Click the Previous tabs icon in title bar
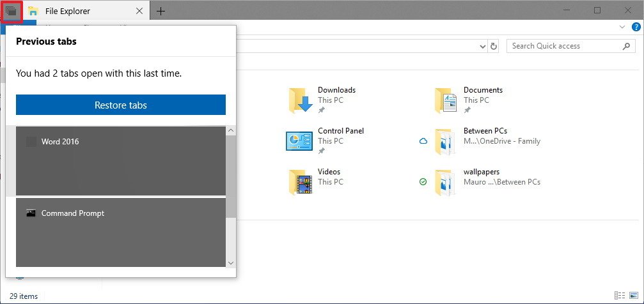Screen dimensions: 644x304 (12, 11)
